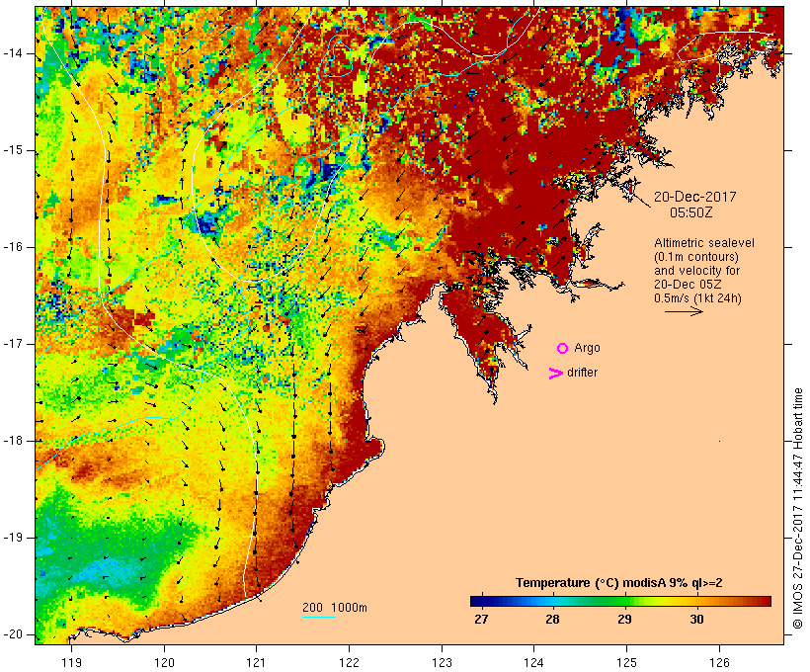Click latitude axis label -17
The image size is (810, 672).
pyautogui.click(x=13, y=344)
